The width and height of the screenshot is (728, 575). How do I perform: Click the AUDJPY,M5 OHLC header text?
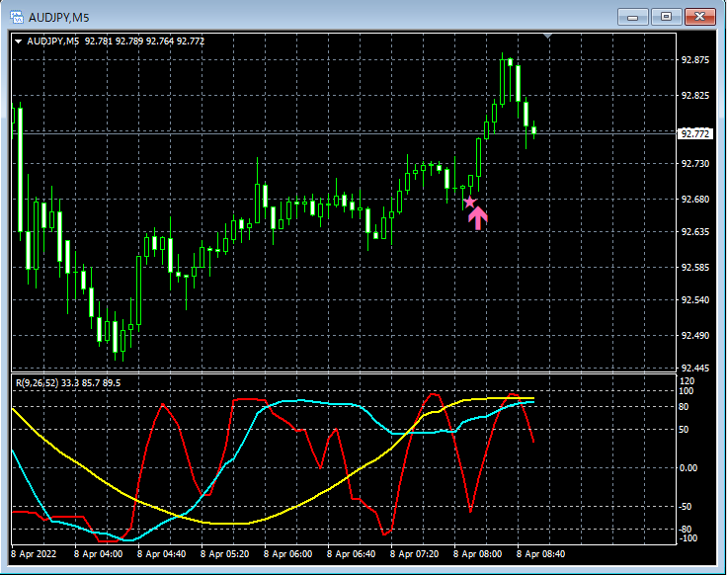pos(116,41)
